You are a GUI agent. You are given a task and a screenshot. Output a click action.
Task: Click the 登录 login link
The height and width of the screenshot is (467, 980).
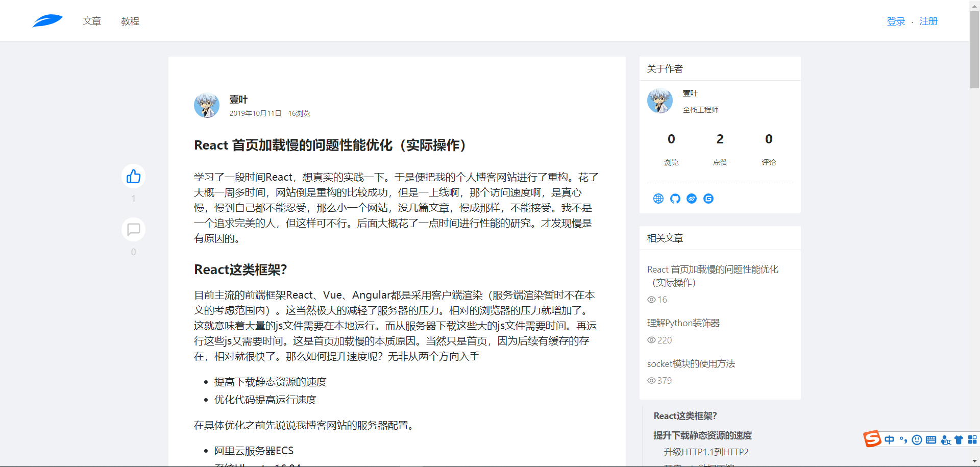click(896, 21)
